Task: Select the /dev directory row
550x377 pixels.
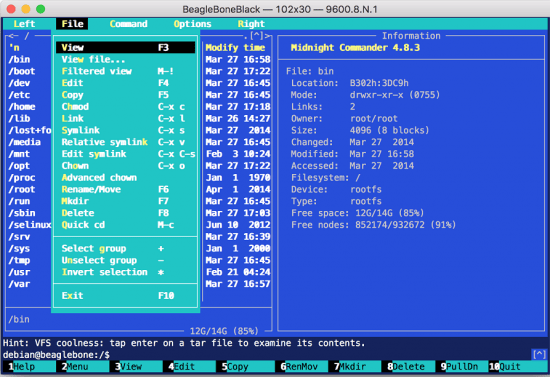Action: (19, 83)
